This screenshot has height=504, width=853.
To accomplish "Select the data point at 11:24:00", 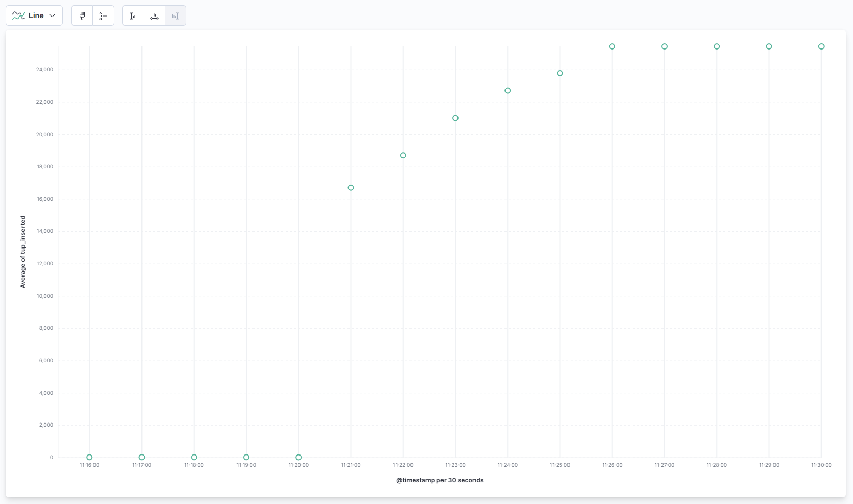I will tap(508, 91).
